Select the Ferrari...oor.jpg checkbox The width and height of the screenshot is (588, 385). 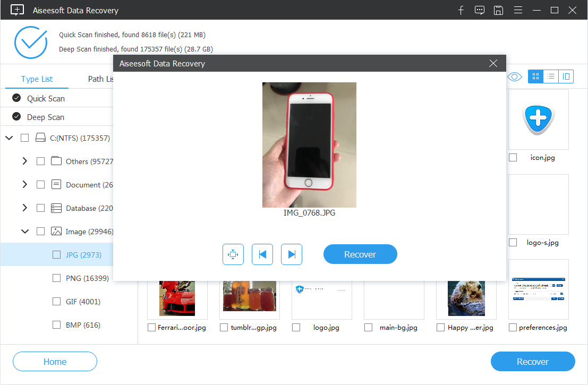tap(151, 328)
